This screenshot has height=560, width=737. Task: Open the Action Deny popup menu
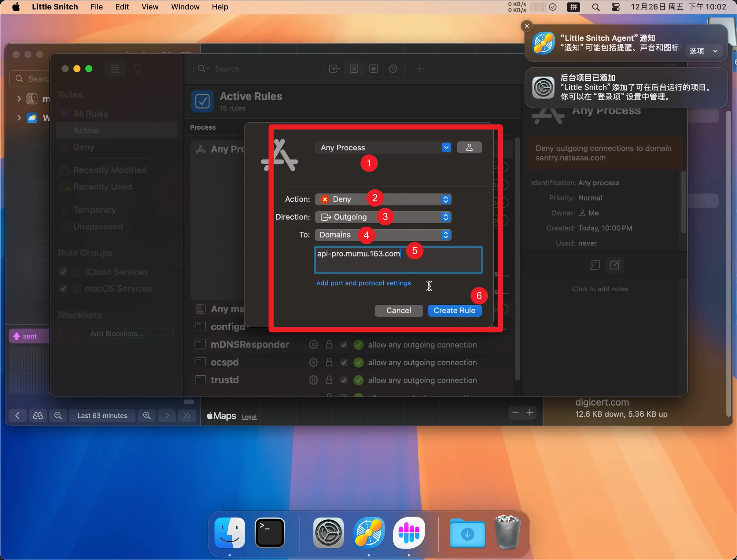(383, 199)
